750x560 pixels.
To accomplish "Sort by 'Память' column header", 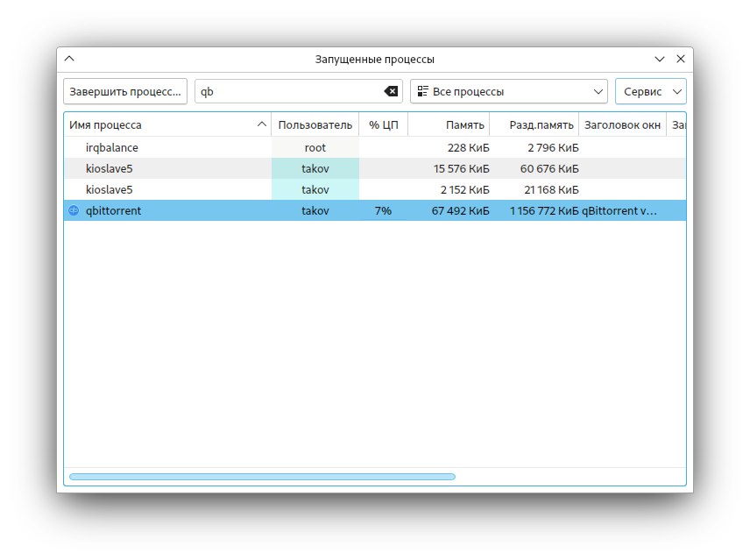I will pyautogui.click(x=449, y=124).
